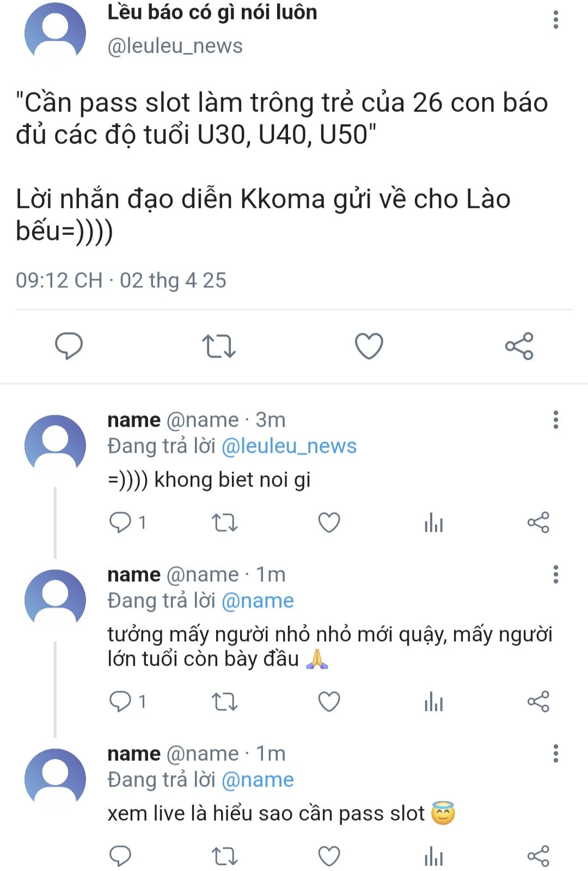Open the @leuleu_news handle under author name
The image size is (588, 871).
click(175, 46)
